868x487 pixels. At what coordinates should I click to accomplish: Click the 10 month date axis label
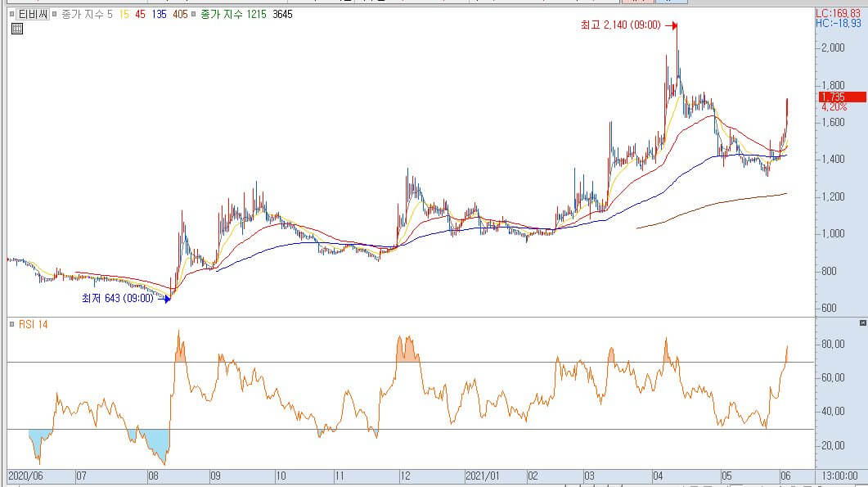(281, 476)
